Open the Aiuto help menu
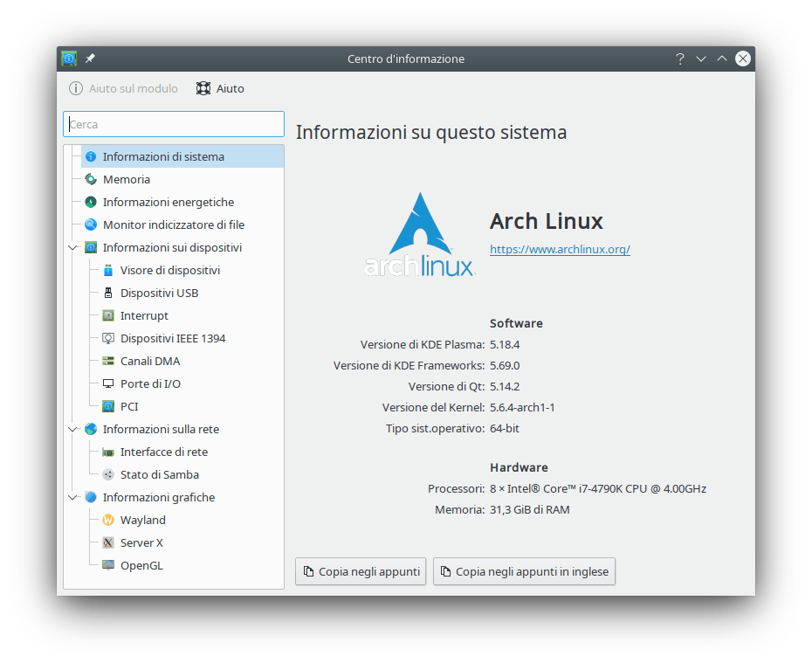Image resolution: width=812 pixels, height=663 pixels. tap(220, 88)
